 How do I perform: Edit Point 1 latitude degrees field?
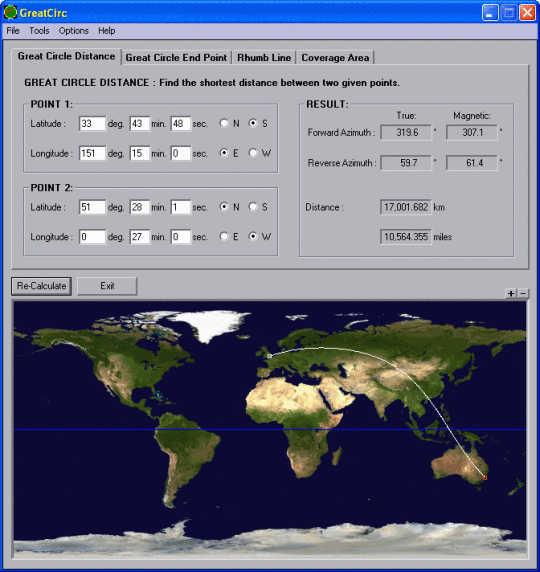[92, 124]
